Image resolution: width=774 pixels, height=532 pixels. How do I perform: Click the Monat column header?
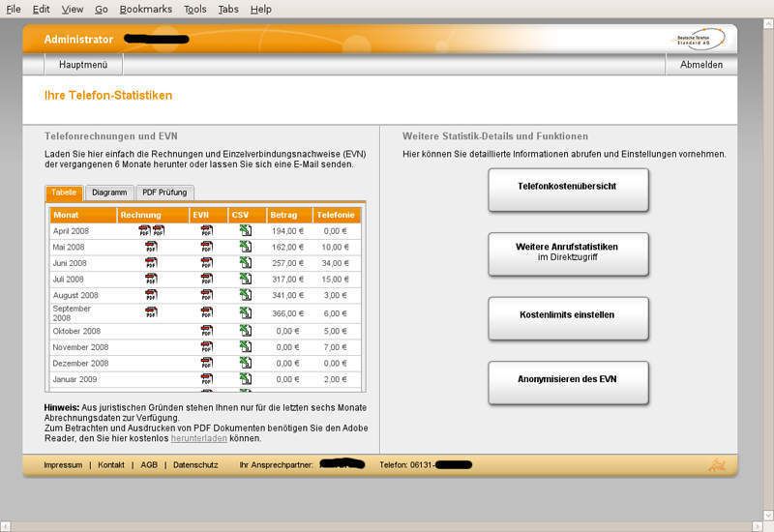click(83, 215)
